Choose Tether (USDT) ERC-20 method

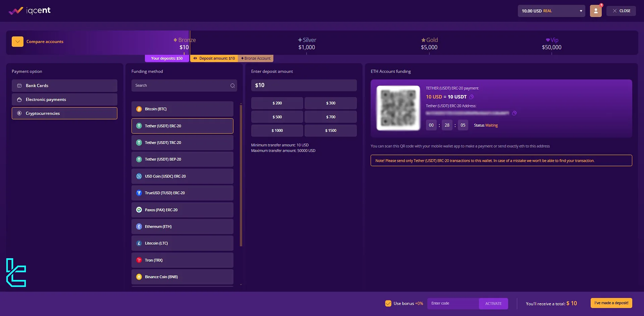click(182, 126)
